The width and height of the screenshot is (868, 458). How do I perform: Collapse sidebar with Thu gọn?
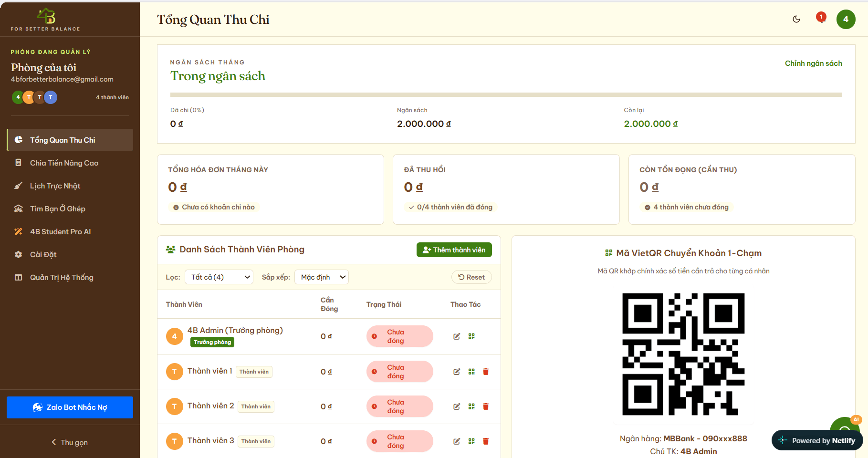point(70,442)
